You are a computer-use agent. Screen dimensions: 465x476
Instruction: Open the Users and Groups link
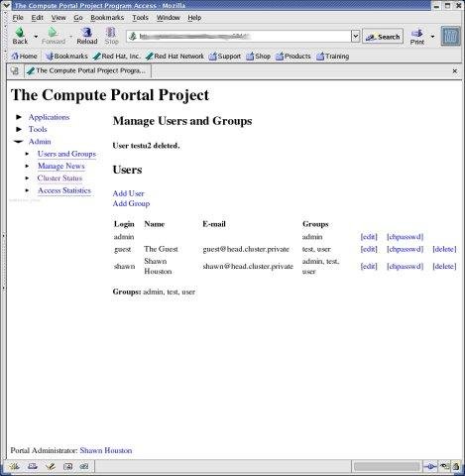[x=66, y=154]
